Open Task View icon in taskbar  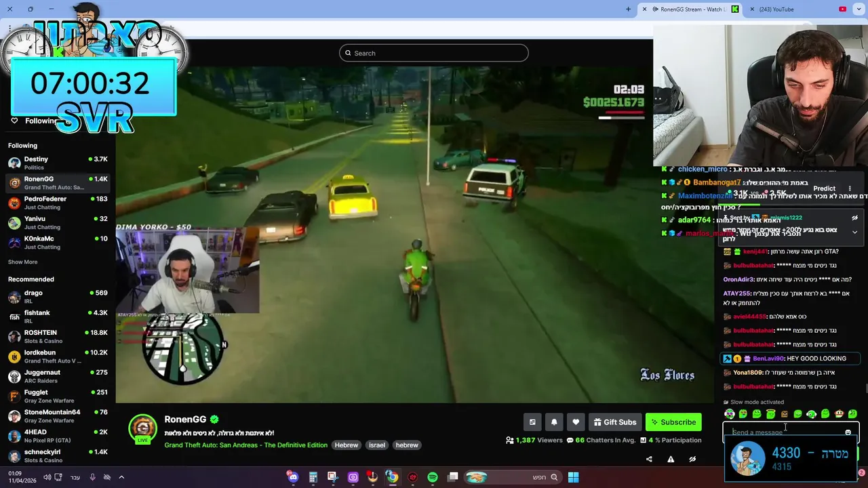tap(453, 477)
